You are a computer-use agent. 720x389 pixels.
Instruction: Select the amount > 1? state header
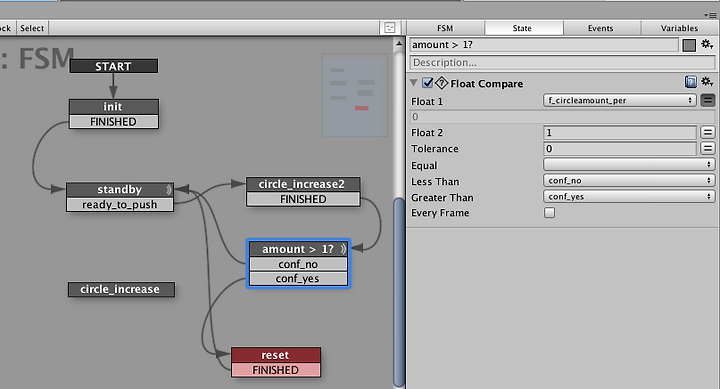tap(298, 249)
